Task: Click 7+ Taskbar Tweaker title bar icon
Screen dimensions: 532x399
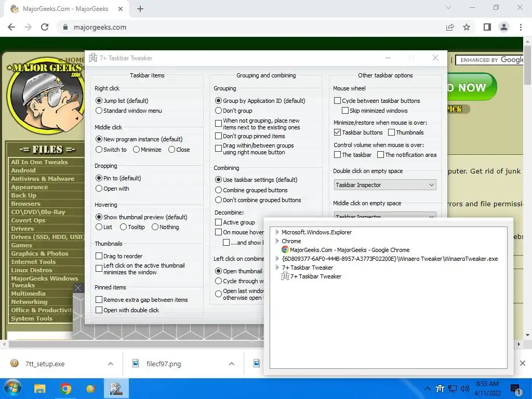Action: 93,58
